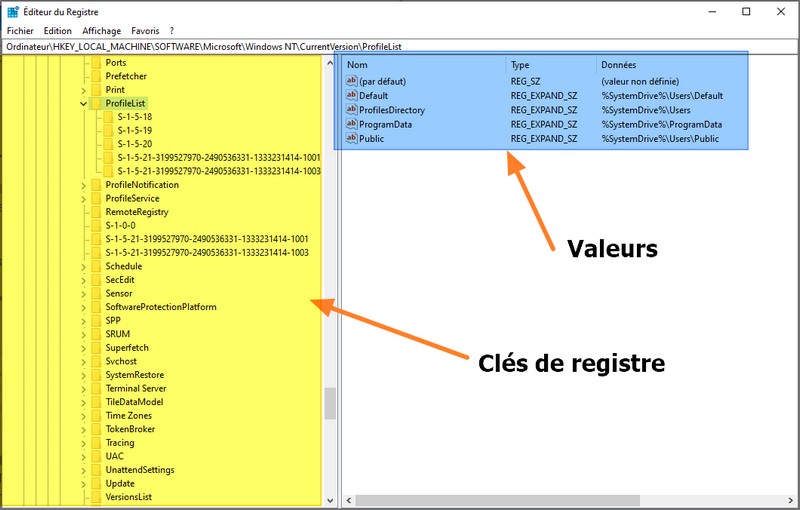Viewport: 800px width, 510px height.
Task: Select the TileDataModel key
Action: [134, 402]
